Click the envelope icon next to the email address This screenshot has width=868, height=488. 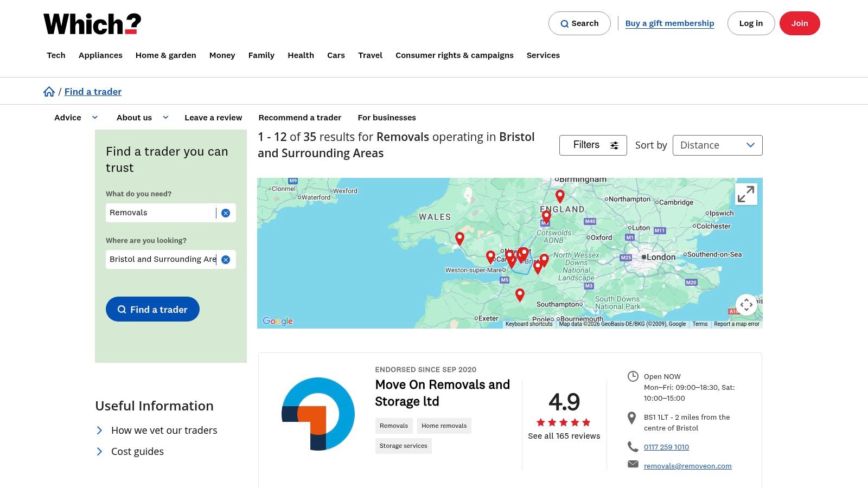[633, 464]
